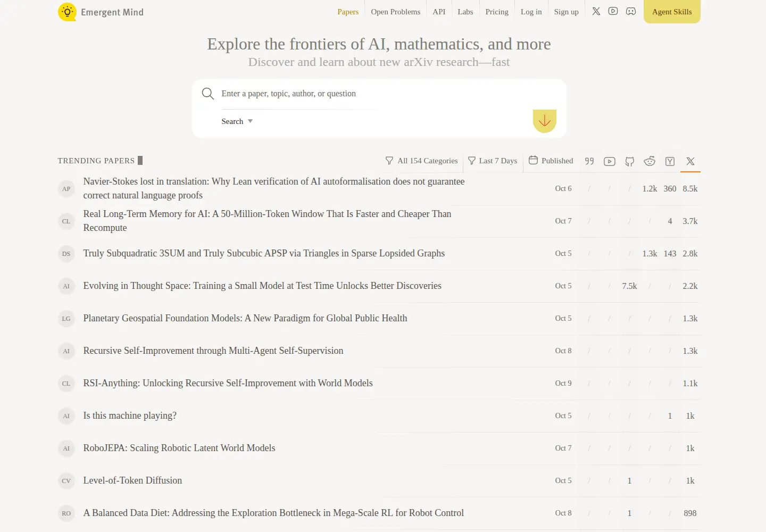Click the AP category badge on Navier-Stokes row
The height and width of the screenshot is (532, 766).
point(66,189)
